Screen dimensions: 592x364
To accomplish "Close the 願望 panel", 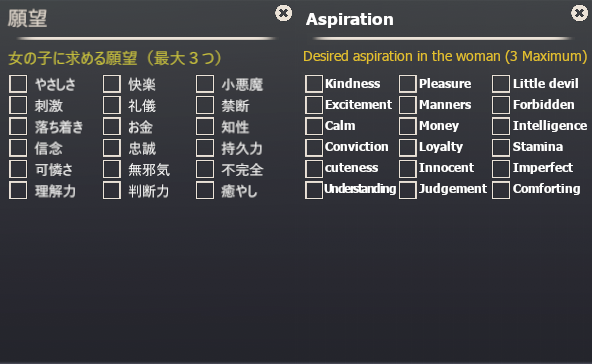I will coord(283,13).
